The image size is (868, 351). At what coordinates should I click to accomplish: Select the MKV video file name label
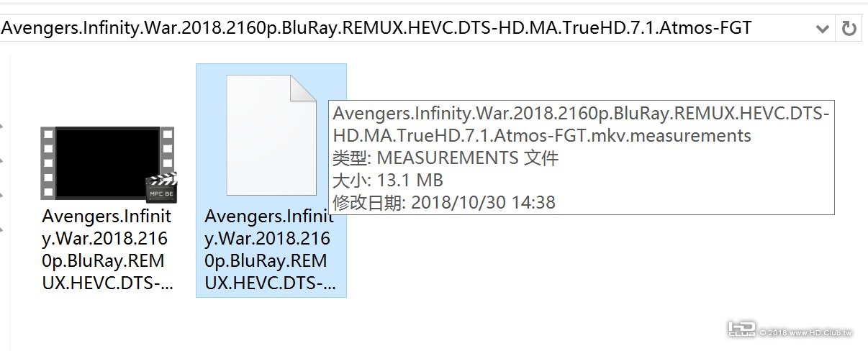107,249
